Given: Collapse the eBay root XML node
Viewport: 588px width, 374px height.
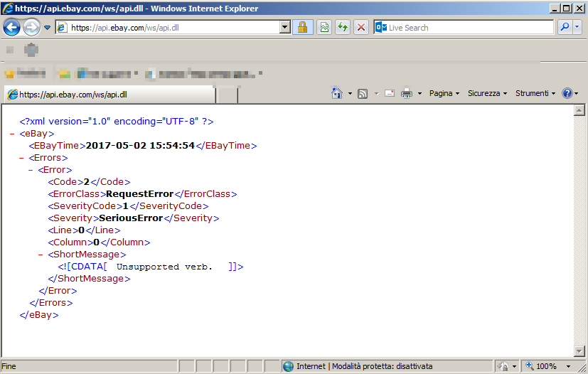Looking at the screenshot, I should [12, 134].
